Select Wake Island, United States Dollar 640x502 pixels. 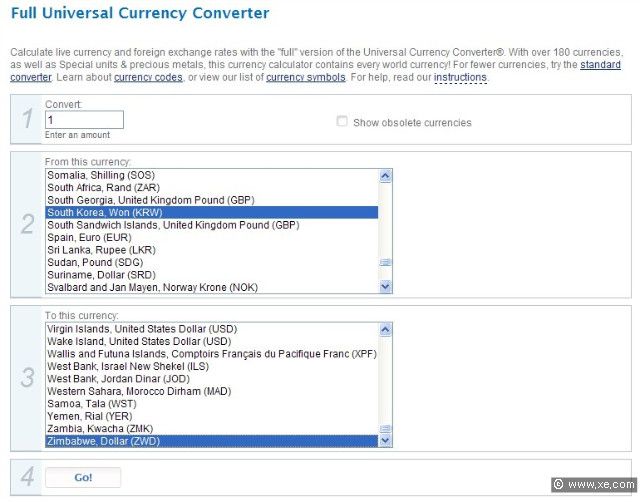[211, 342]
